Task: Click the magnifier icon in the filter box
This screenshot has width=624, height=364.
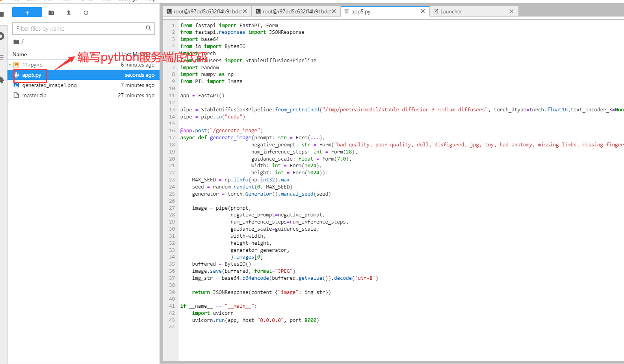Action: (x=149, y=28)
